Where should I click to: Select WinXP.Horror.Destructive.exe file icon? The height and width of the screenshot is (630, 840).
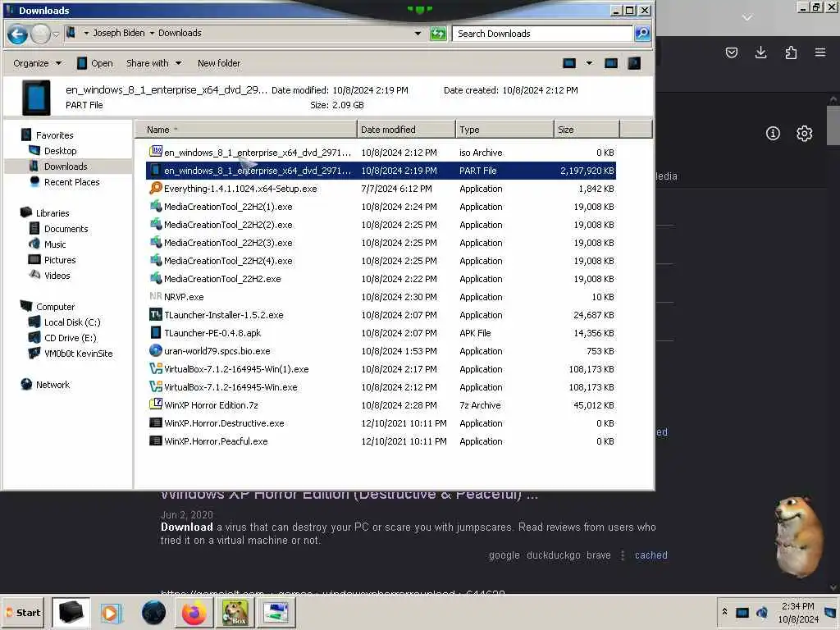coord(156,422)
